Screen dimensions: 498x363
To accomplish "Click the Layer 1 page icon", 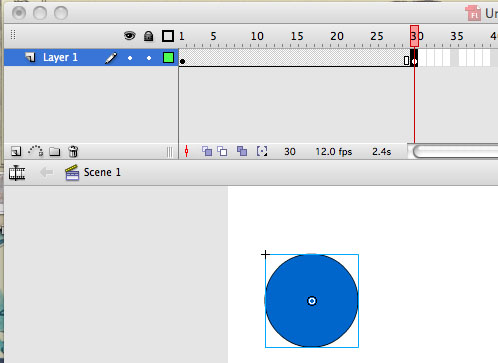I will point(30,57).
